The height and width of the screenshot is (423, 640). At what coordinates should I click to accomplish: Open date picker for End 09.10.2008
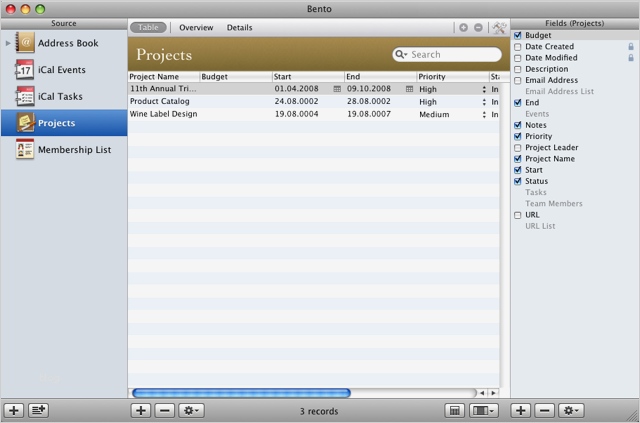(409, 89)
